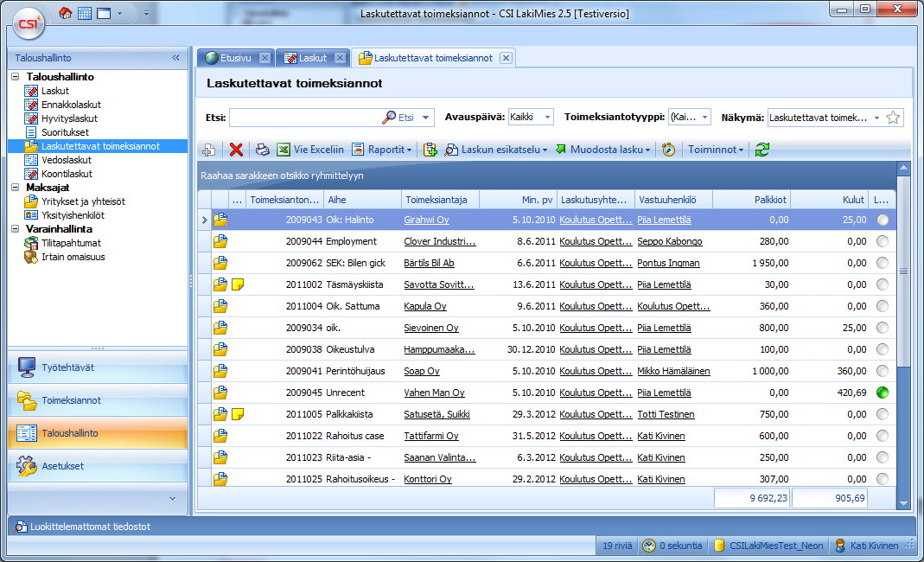Open Ennakkolaskut in the tree
Viewport: 924px width, 562px height.
point(71,105)
